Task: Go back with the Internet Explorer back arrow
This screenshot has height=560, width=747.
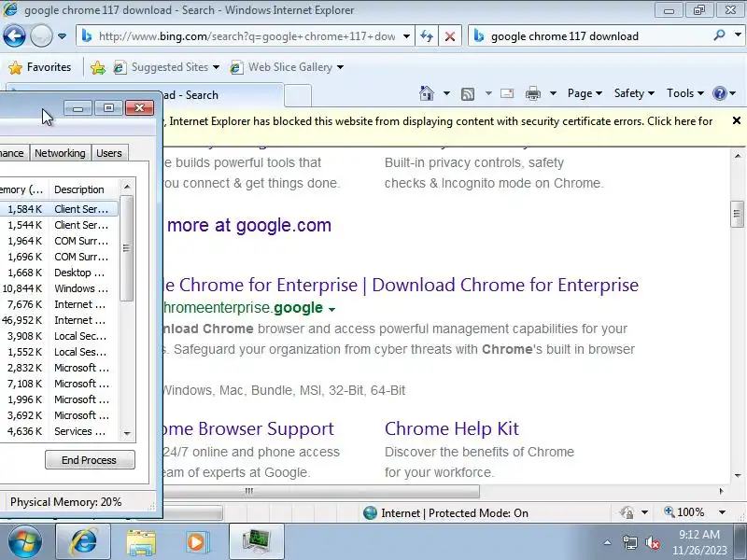Action: click(14, 35)
